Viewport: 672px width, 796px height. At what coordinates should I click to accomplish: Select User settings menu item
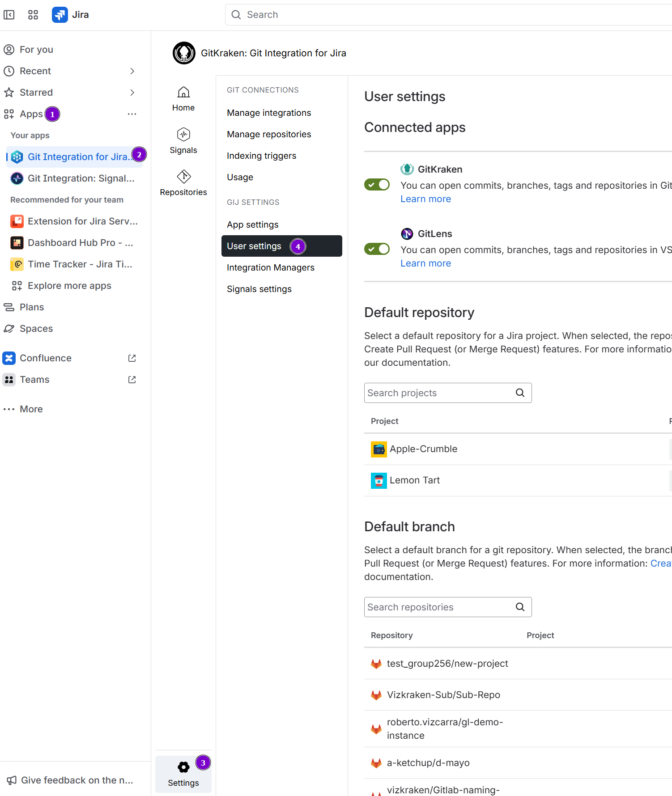tap(282, 246)
